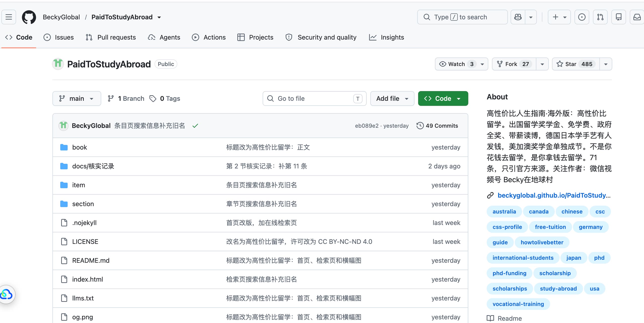This screenshot has width=644, height=323.
Task: Switch to the Insights tab
Action: (386, 37)
